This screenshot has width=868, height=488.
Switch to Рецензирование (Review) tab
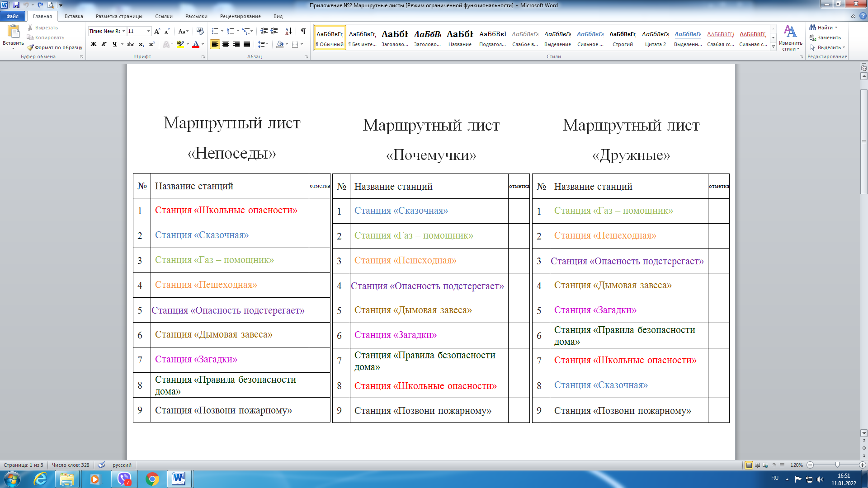point(240,16)
